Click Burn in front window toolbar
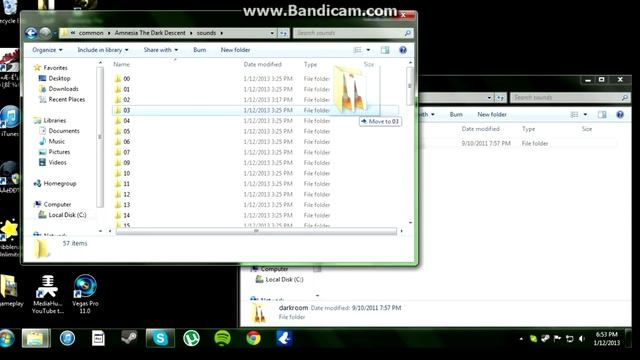The image size is (640, 360). 200,50
